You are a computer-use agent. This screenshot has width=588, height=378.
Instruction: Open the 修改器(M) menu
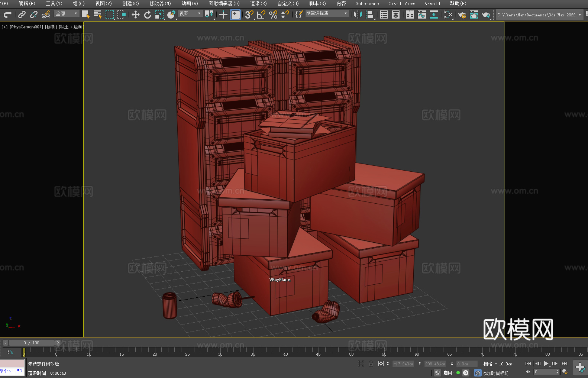[x=160, y=3]
